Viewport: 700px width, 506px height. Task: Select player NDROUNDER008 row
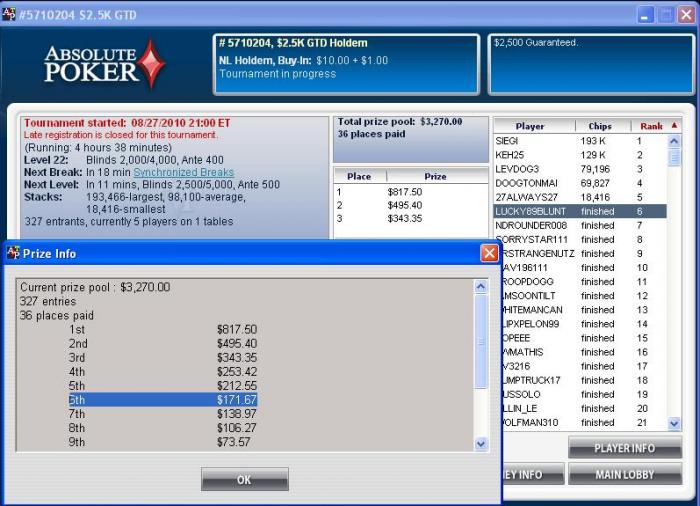pyautogui.click(x=580, y=225)
